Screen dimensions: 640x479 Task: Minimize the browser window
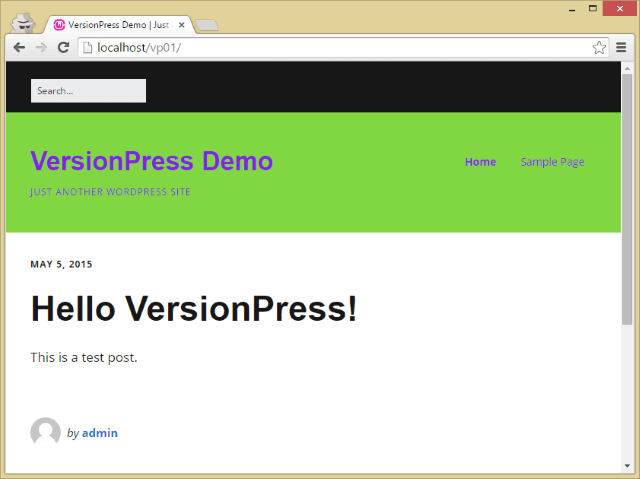point(572,9)
